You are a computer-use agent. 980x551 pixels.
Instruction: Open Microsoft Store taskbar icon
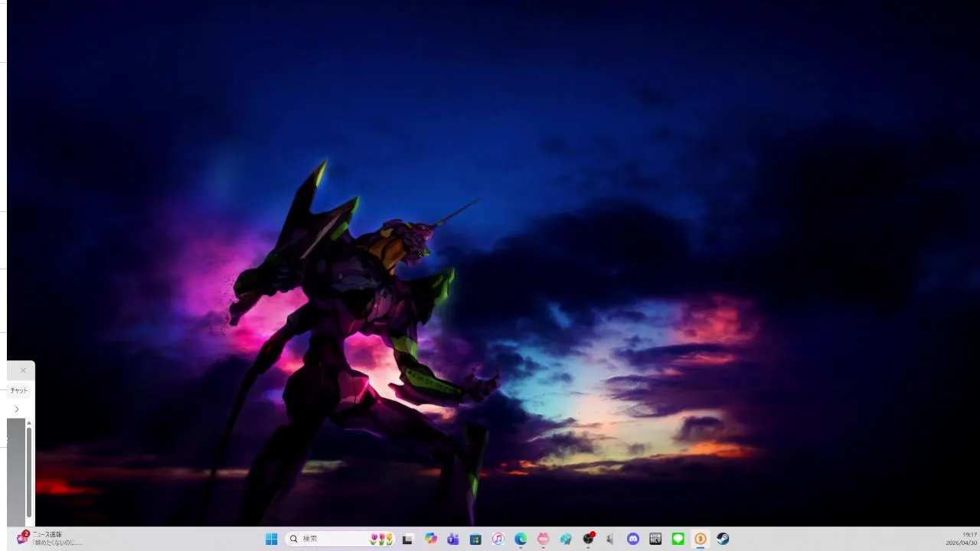pyautogui.click(x=475, y=539)
